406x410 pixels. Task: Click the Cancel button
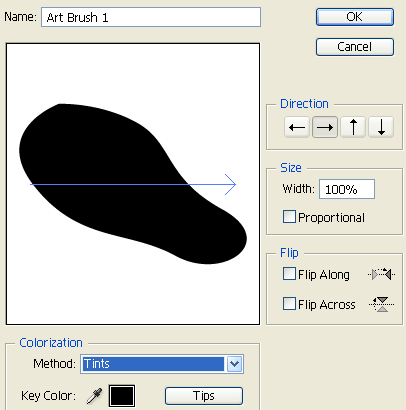[x=355, y=47]
